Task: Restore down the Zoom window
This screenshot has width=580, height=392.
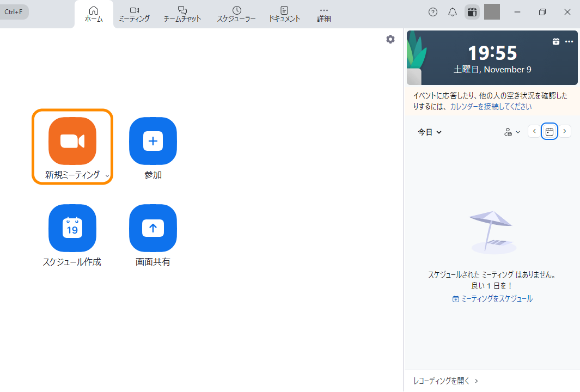Action: 542,12
